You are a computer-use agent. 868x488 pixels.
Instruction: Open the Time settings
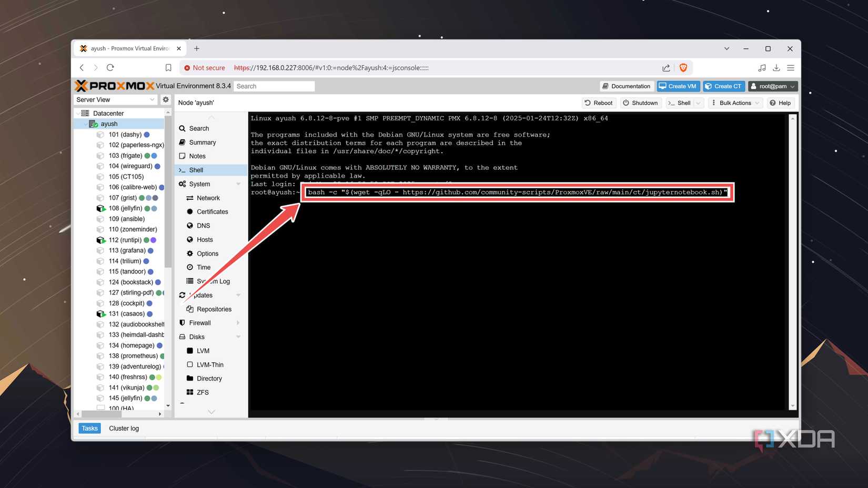203,267
